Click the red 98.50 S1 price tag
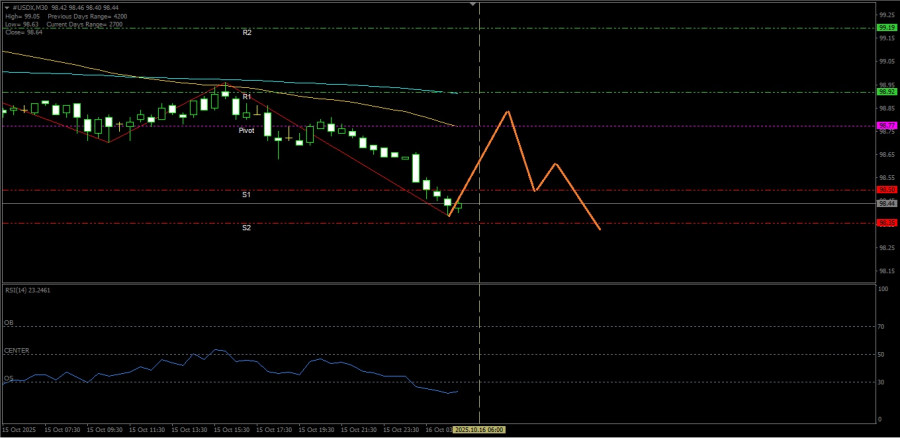900x438 pixels. (x=885, y=189)
